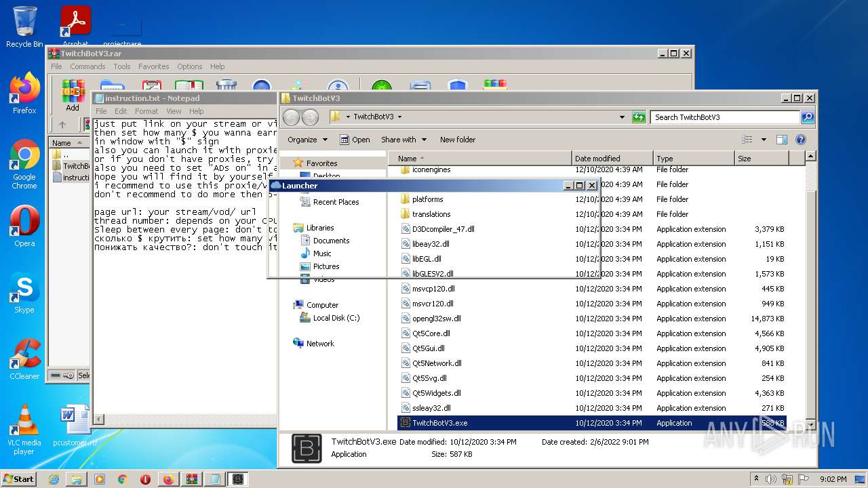This screenshot has width=868, height=488.
Task: Click New folder in Explorer toolbar
Action: [458, 140]
